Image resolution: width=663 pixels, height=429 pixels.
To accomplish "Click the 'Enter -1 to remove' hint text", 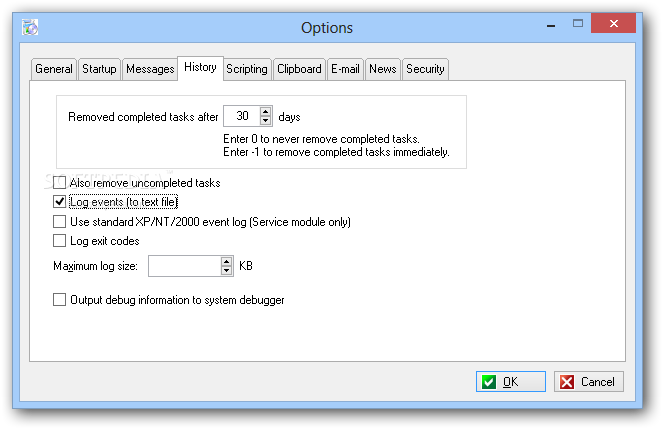I will [336, 152].
